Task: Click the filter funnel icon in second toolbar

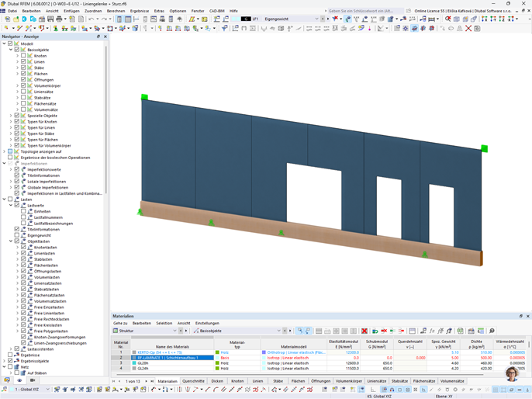Action: pyautogui.click(x=225, y=29)
